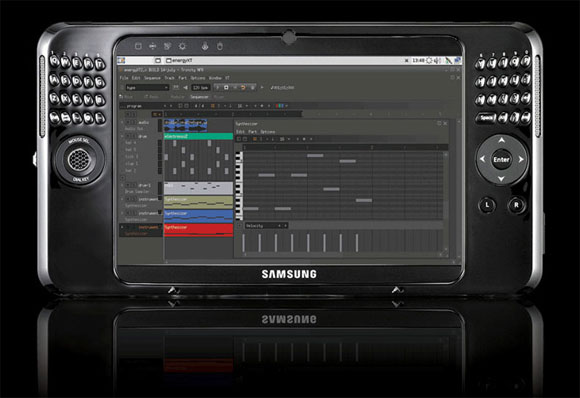580x398 pixels.
Task: Open Part menu in Synthesizer window
Action: coord(253,132)
